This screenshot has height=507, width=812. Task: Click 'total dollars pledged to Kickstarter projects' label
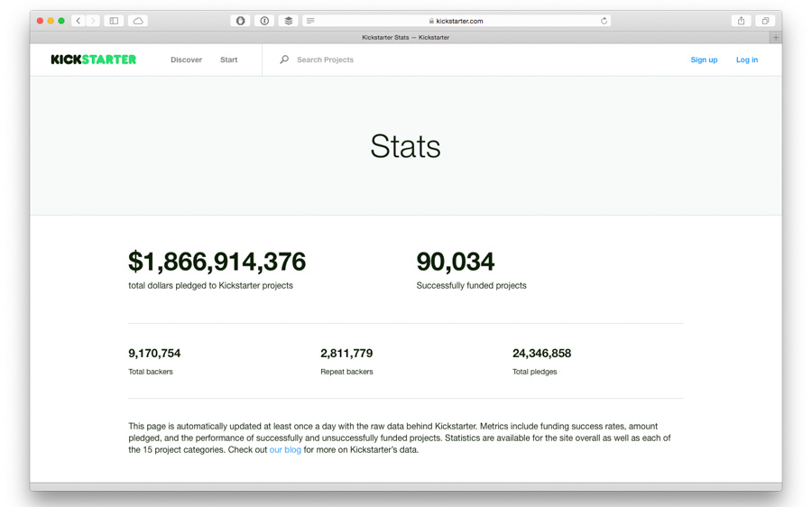211,285
